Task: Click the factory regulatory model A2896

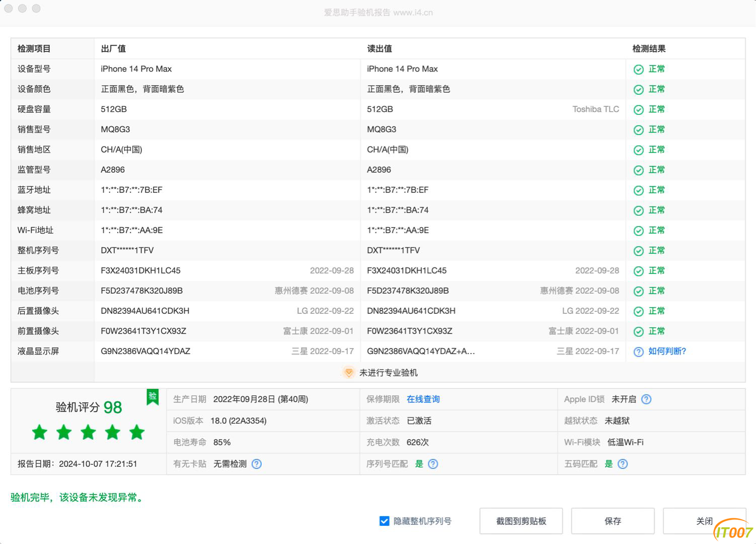Action: (113, 170)
